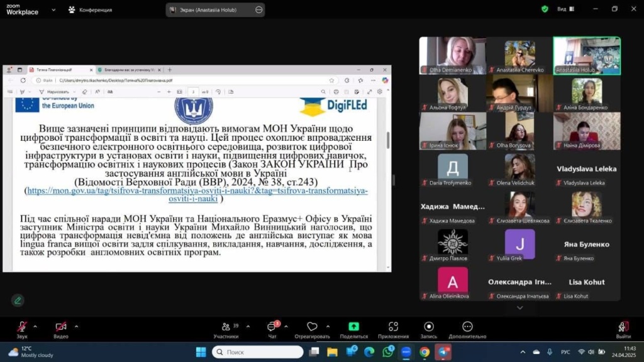Open the Windows Start menu
The image size is (644, 362).
(x=201, y=352)
